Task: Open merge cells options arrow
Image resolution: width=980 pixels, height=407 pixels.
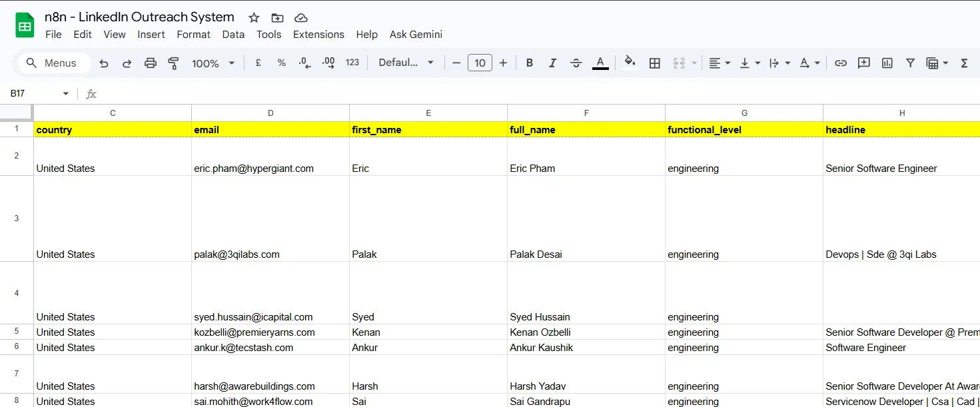Action: click(694, 63)
